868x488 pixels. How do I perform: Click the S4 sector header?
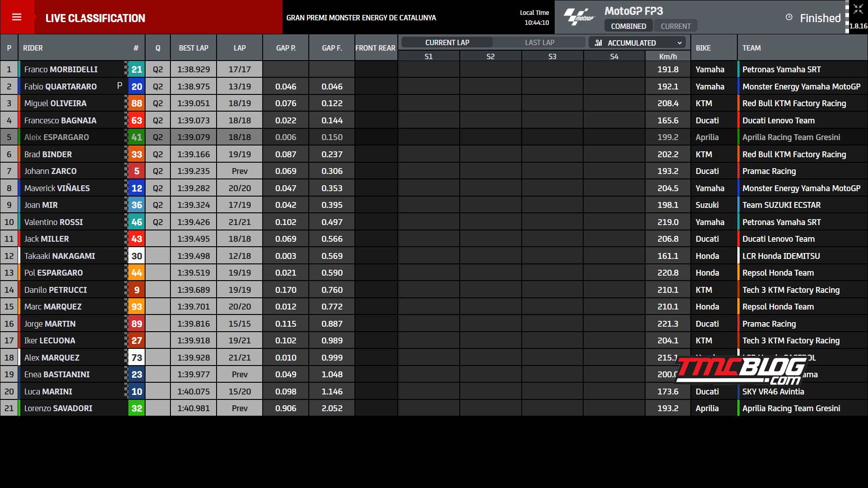[x=614, y=56]
